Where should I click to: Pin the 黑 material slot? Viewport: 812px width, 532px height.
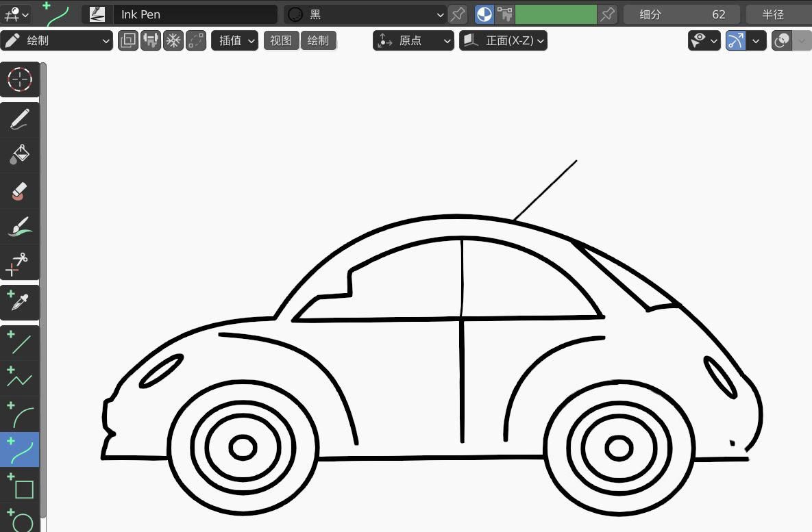pyautogui.click(x=457, y=14)
